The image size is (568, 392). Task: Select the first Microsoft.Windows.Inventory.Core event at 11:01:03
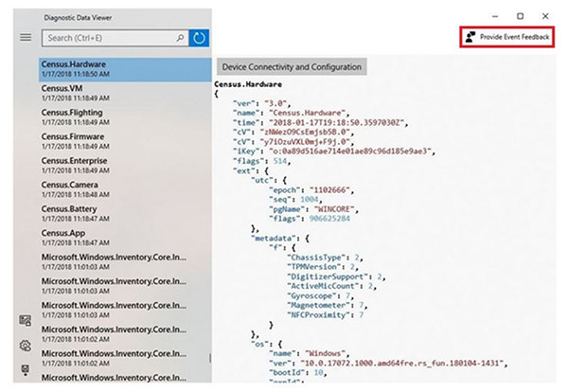point(125,261)
